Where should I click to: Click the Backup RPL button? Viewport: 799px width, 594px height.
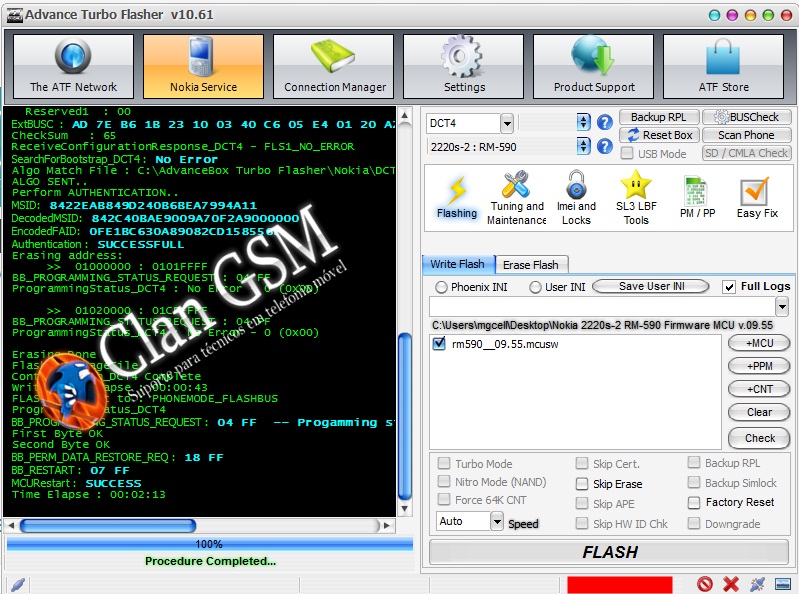click(658, 117)
